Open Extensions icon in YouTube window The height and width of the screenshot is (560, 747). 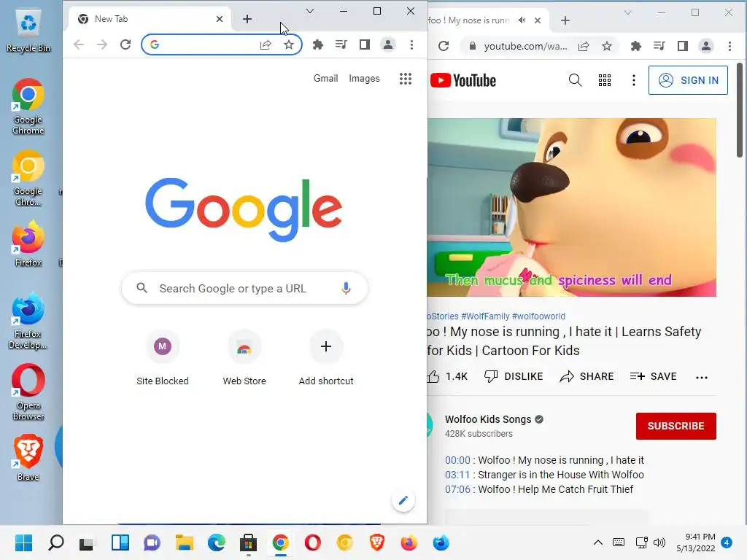pyautogui.click(x=635, y=46)
